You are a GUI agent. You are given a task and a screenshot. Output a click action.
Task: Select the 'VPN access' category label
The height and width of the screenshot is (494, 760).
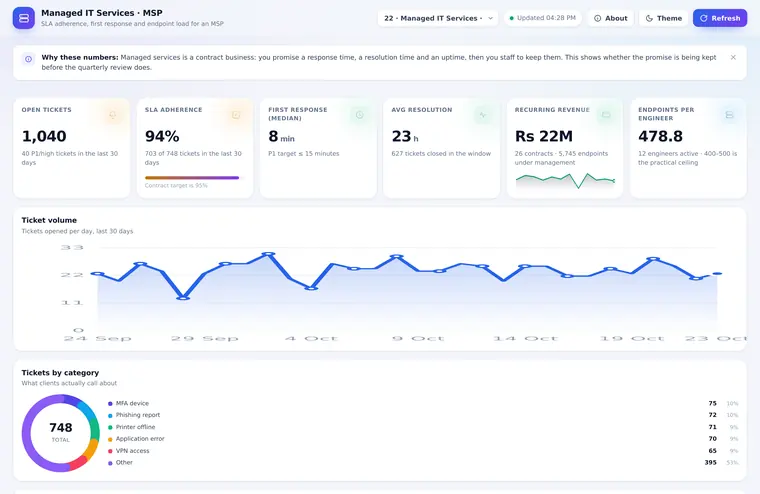click(132, 451)
